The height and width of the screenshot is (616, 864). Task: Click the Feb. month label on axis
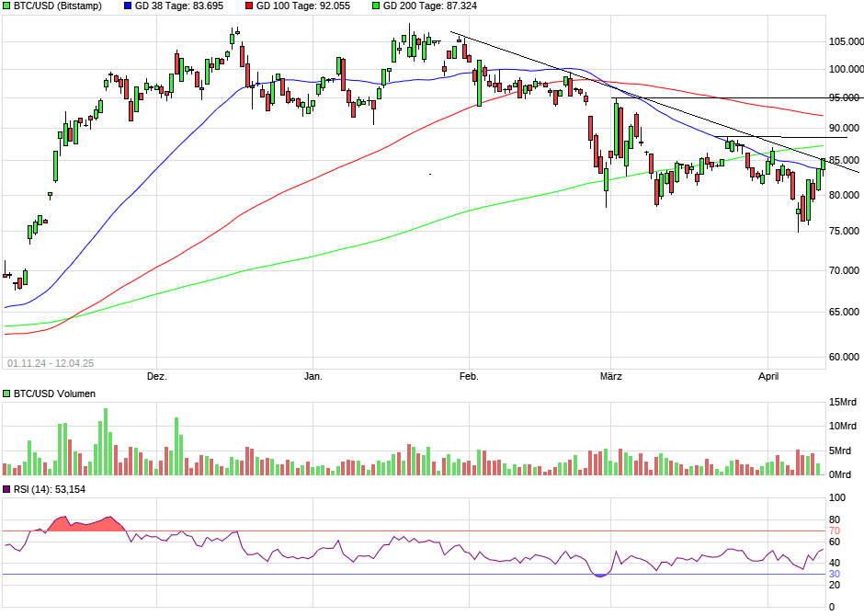coord(470,376)
